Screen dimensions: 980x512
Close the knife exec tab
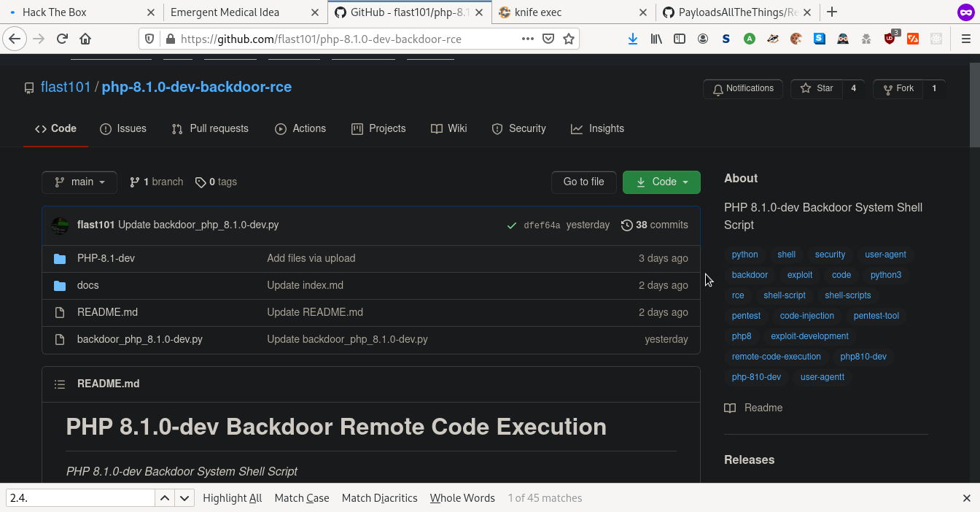click(x=643, y=12)
